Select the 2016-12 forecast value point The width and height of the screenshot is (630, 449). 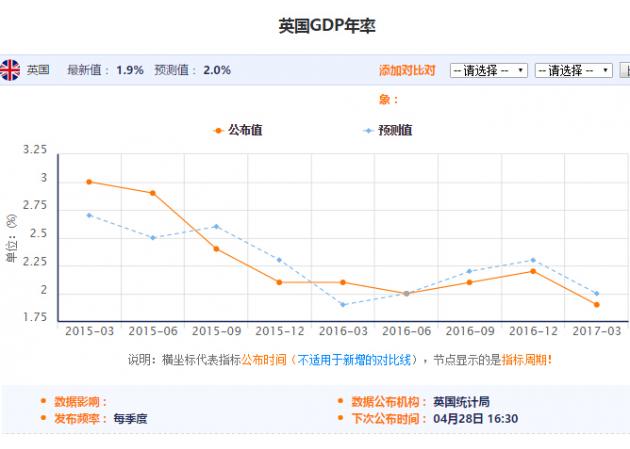pos(533,260)
